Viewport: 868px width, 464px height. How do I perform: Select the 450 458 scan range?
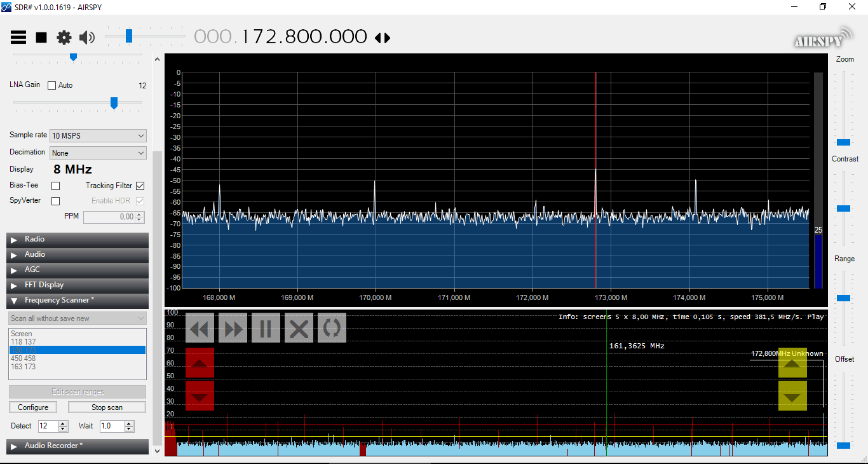78,358
